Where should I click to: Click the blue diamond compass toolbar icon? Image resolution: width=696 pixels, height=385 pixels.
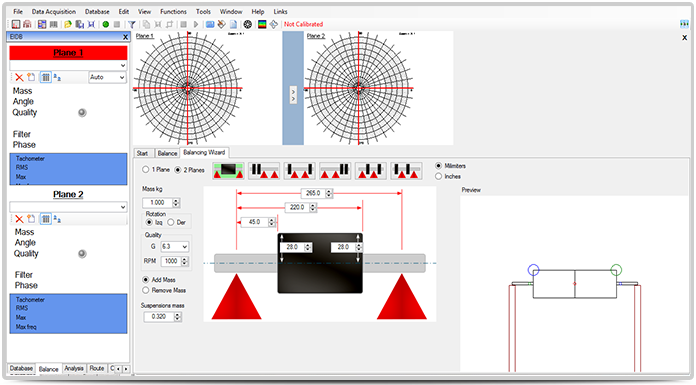pyautogui.click(x=274, y=24)
